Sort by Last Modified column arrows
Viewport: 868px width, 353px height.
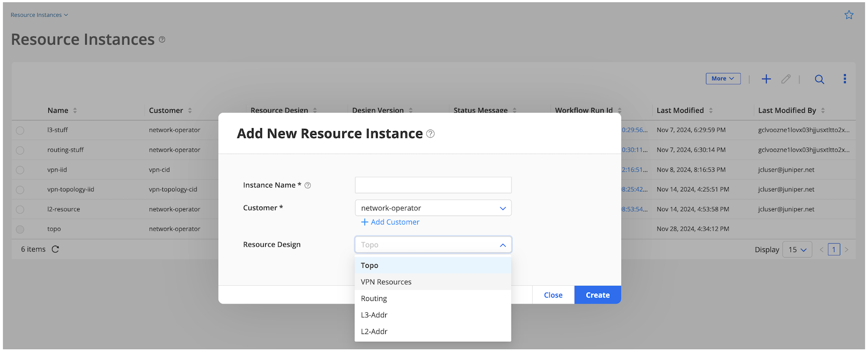[x=711, y=111]
